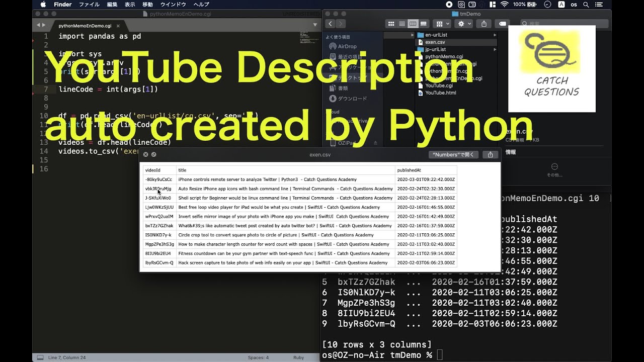Click Finder edit tags icon

(502, 24)
